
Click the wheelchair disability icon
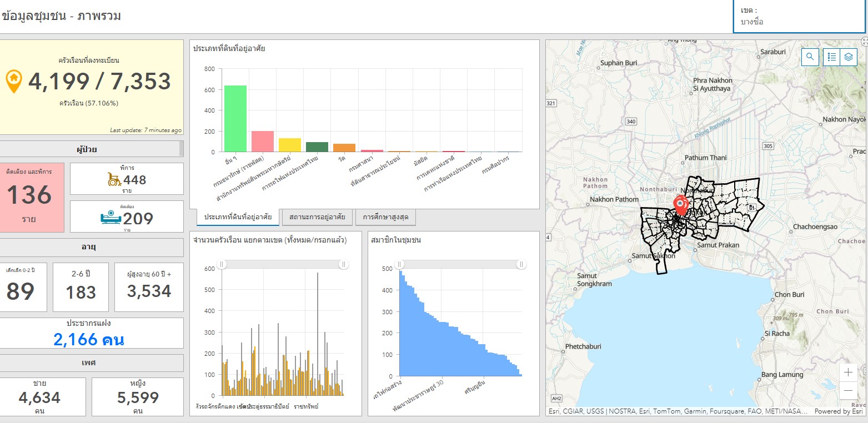point(114,179)
